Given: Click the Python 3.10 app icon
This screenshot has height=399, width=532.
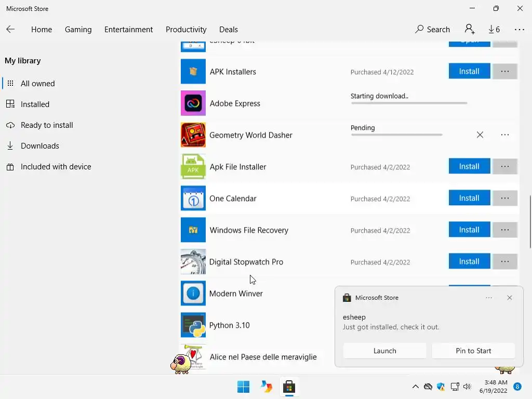Looking at the screenshot, I should coord(193,325).
